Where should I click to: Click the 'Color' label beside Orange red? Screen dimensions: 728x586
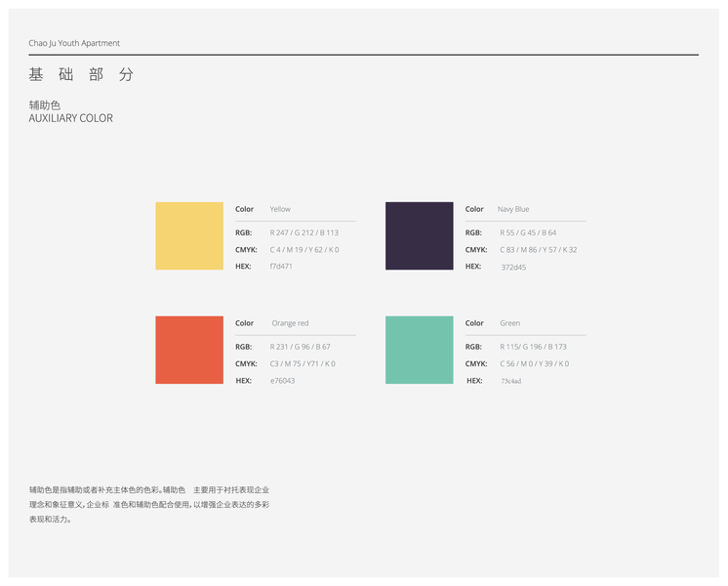point(245,323)
